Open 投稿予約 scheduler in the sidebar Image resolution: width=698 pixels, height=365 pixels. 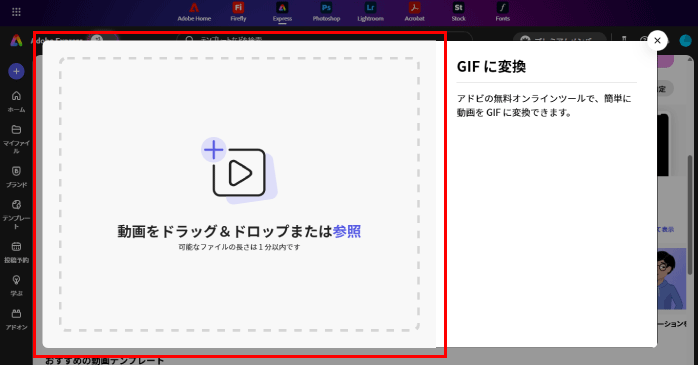[x=16, y=252]
